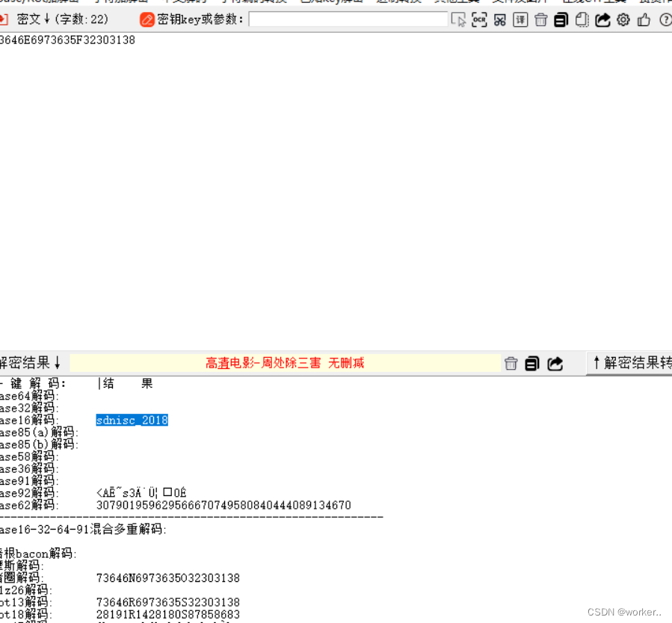This screenshot has width=672, height=623.
Task: Copy content using the top toolbar copy icon
Action: coord(561,20)
